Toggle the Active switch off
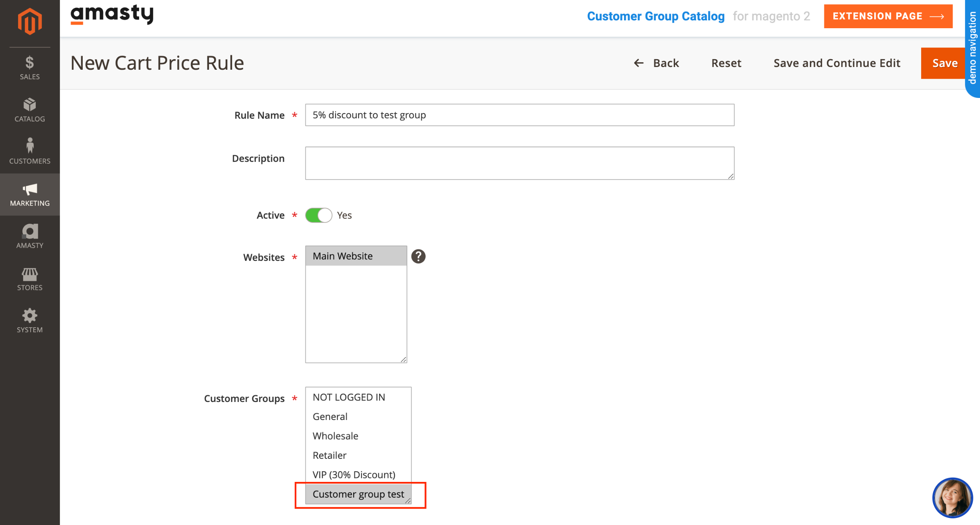Viewport: 980px width, 525px height. [318, 215]
